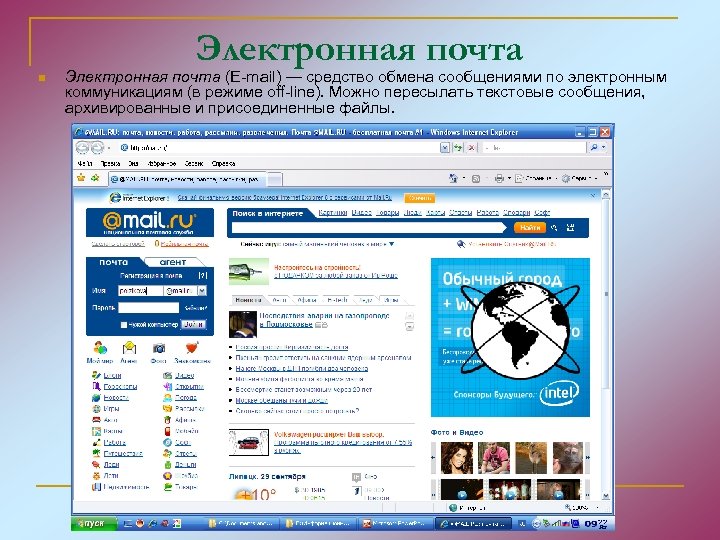Viewport: 720px width, 540px height.
Task: Click in the 'Поиск в интернете' search field
Action: [367, 227]
